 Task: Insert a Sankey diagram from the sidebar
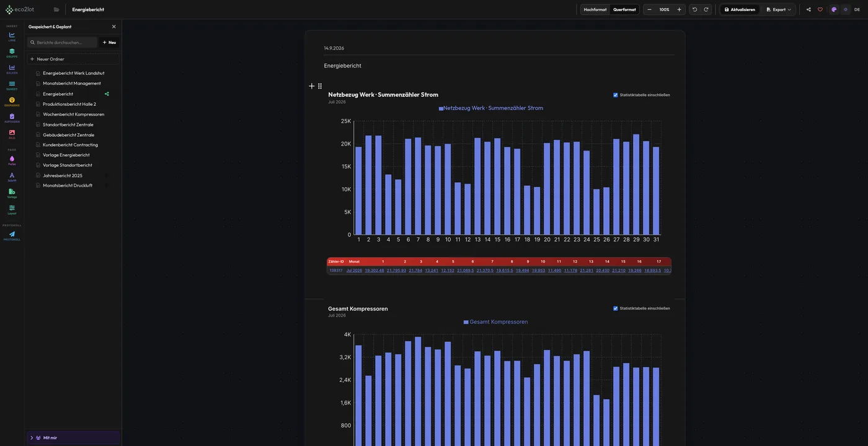(x=12, y=85)
